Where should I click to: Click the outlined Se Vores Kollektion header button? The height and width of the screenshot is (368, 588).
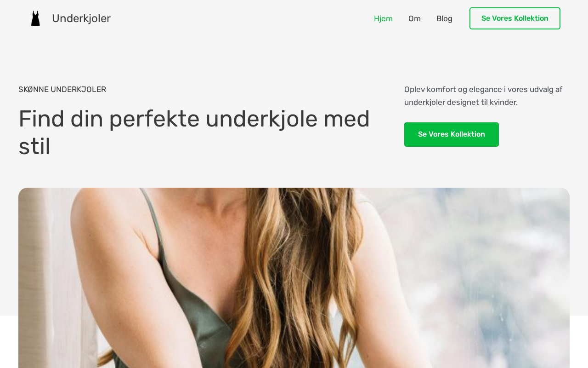515,18
